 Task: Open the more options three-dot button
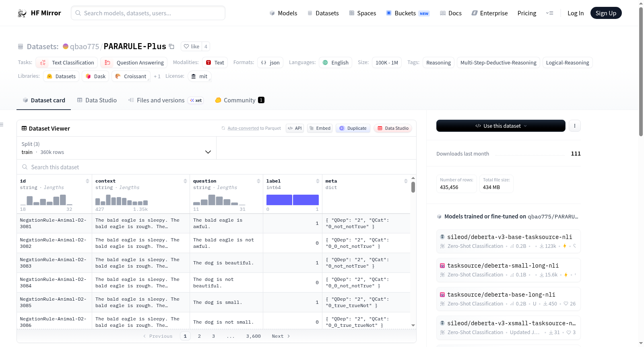pos(574,126)
